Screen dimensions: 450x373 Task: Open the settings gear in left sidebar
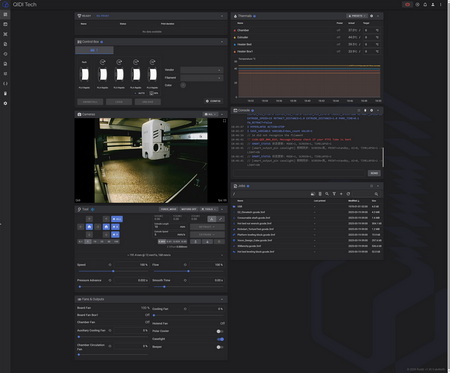5,103
